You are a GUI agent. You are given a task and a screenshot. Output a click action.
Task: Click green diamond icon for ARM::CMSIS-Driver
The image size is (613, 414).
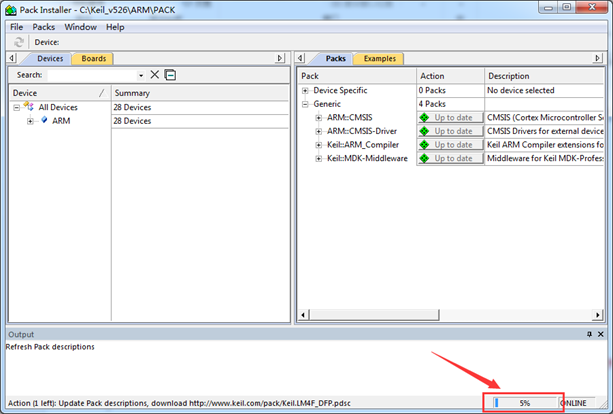[424, 131]
